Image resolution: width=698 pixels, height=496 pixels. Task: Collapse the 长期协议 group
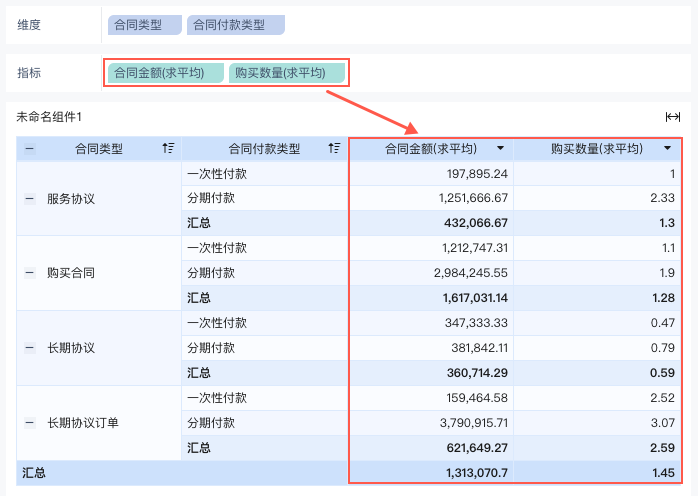coord(29,348)
